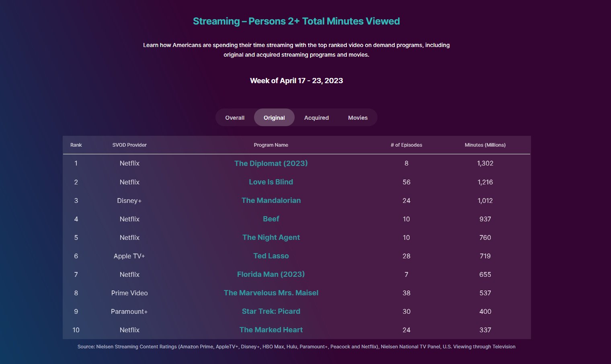The width and height of the screenshot is (611, 364).
Task: Click Netflix provider in the Beef row
Action: point(129,219)
